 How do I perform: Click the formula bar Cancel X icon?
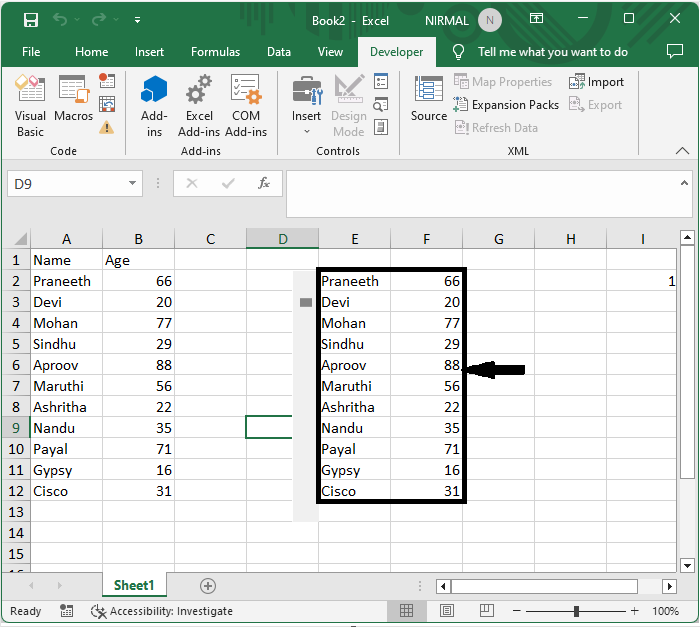click(192, 183)
